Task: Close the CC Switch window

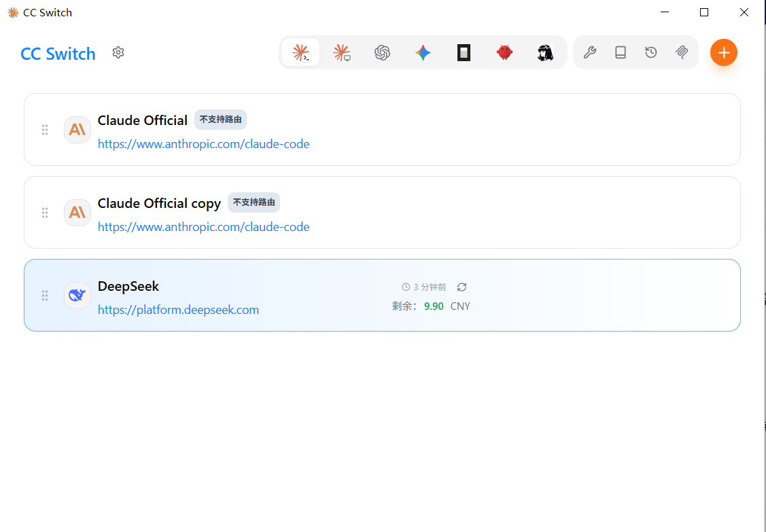Action: [x=744, y=13]
